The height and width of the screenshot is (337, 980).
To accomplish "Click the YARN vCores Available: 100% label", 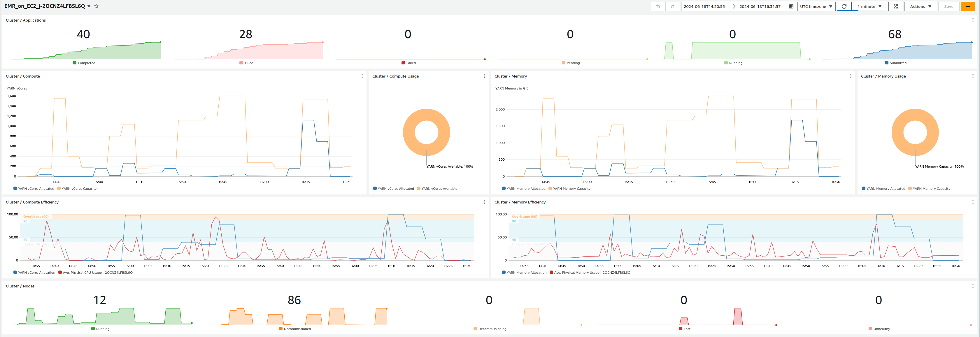I will 450,166.
